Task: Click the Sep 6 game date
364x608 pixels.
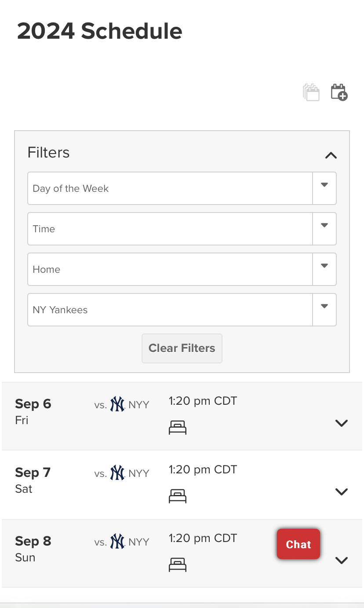Action: (x=33, y=404)
